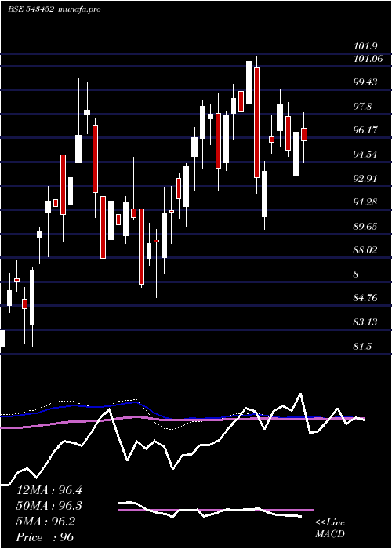This screenshot has width=392, height=549.
Task: Select the 101.9 price level label
Action: 365,46
